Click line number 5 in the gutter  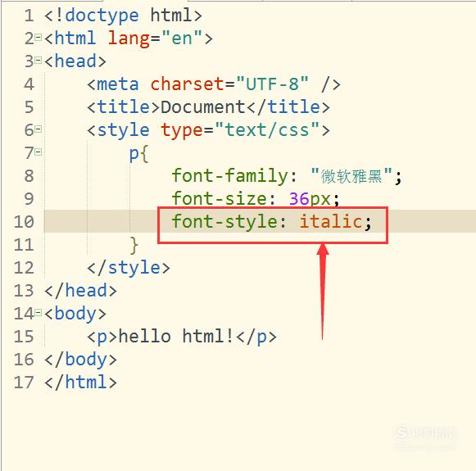(29, 107)
